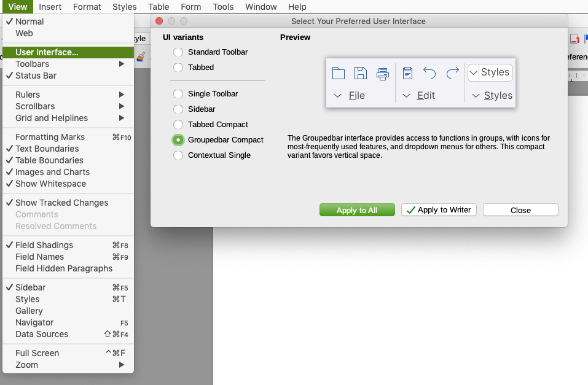Click the open folder icon in preview
The width and height of the screenshot is (588, 385).
pos(339,73)
